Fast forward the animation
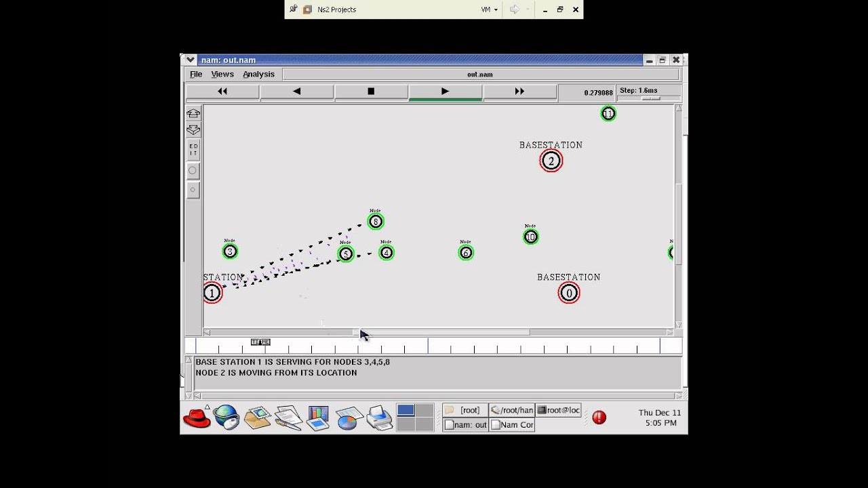Image resolution: width=868 pixels, height=488 pixels. click(x=519, y=91)
